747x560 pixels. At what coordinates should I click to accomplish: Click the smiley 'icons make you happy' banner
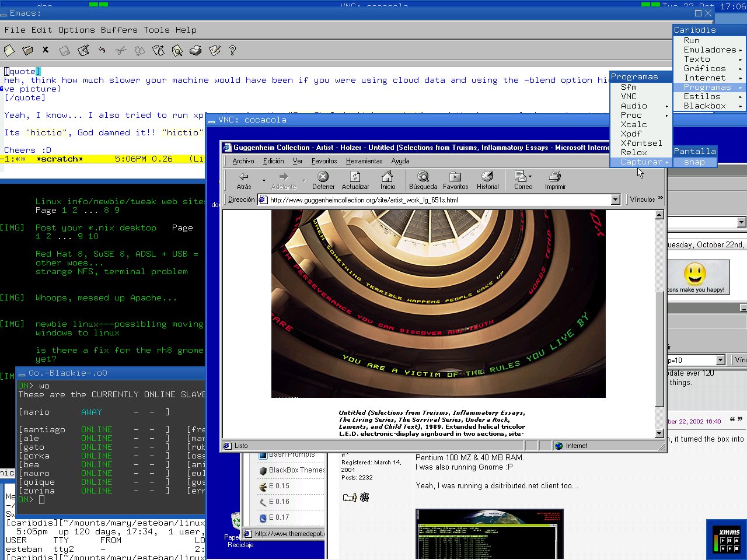[699, 276]
